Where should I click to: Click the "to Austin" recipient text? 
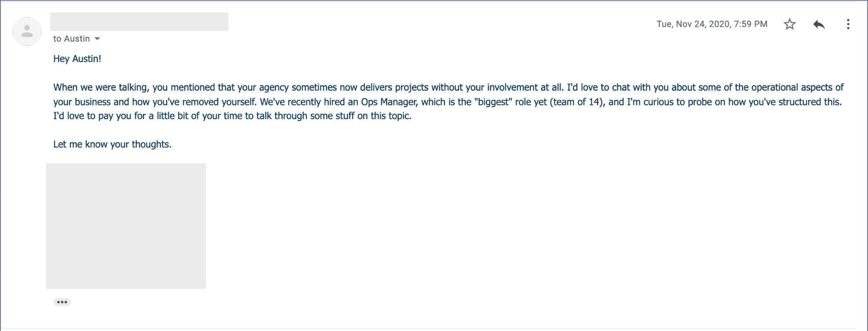71,39
